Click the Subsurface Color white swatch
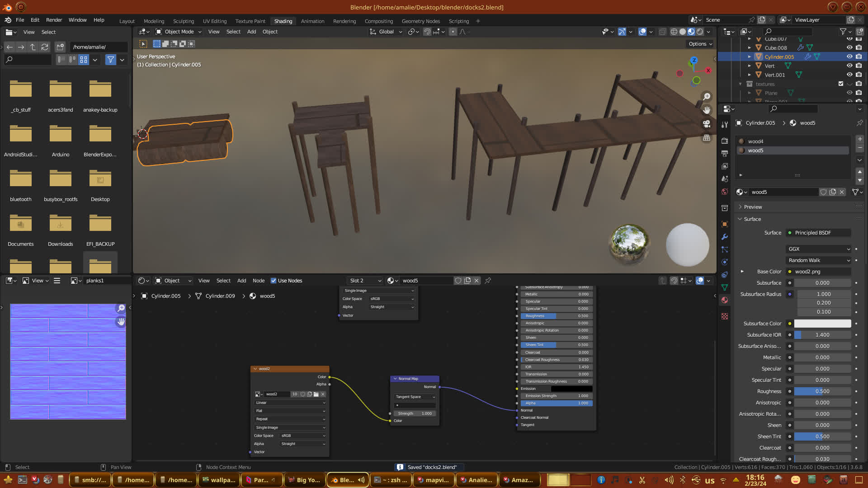This screenshot has width=868, height=488. pos(822,324)
